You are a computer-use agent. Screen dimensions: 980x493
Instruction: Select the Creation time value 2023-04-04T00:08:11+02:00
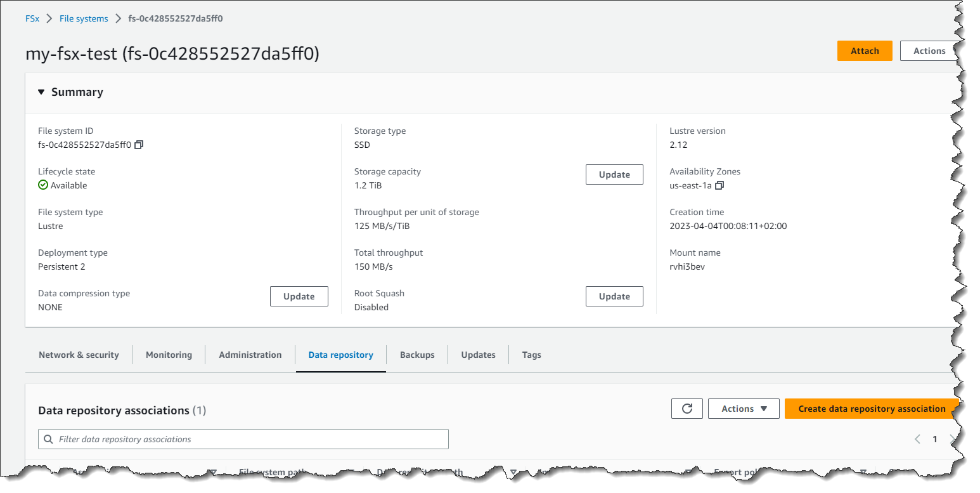tap(728, 226)
